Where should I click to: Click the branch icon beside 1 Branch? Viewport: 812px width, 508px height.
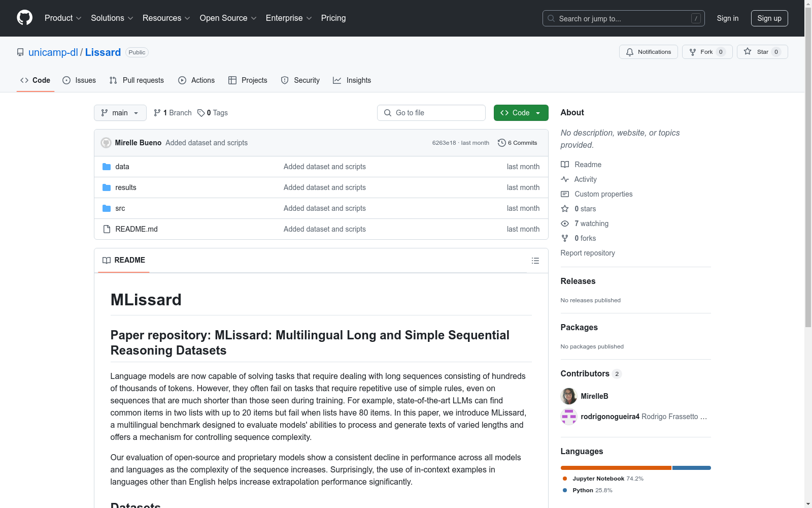(x=157, y=113)
